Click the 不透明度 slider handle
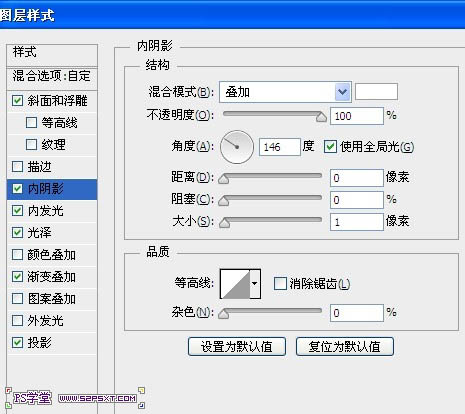The width and height of the screenshot is (465, 414). pyautogui.click(x=321, y=117)
